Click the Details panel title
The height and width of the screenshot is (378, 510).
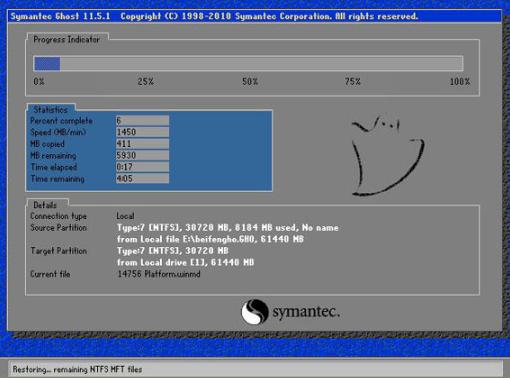(x=45, y=205)
